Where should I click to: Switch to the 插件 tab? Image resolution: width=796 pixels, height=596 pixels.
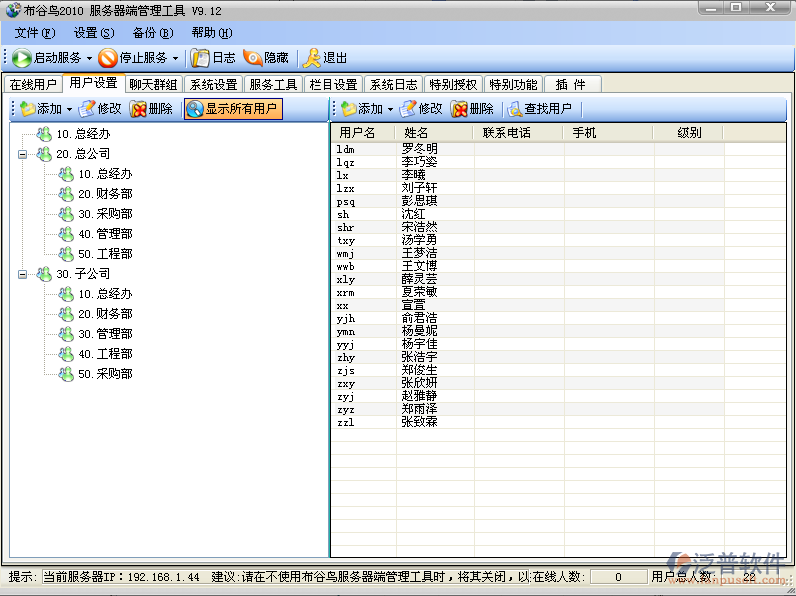[573, 84]
